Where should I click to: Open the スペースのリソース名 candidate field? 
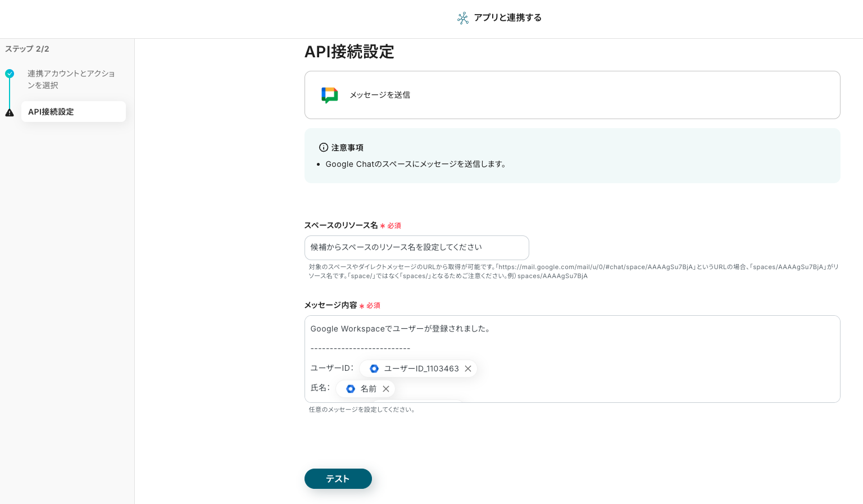[416, 248]
